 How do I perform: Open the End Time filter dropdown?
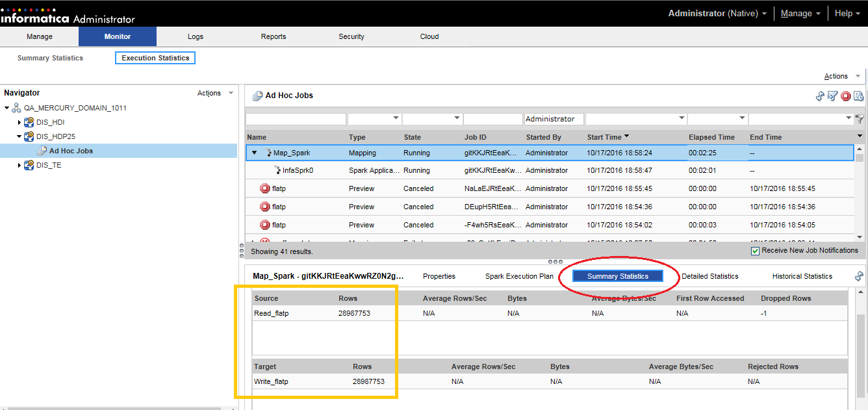pos(849,119)
